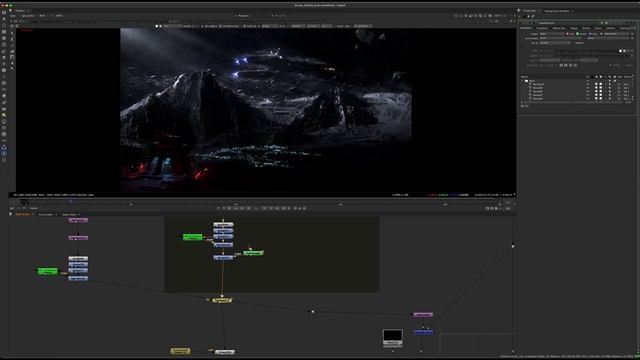Open the clip to dropdown
The width and height of the screenshot is (640, 360).
tap(555, 43)
